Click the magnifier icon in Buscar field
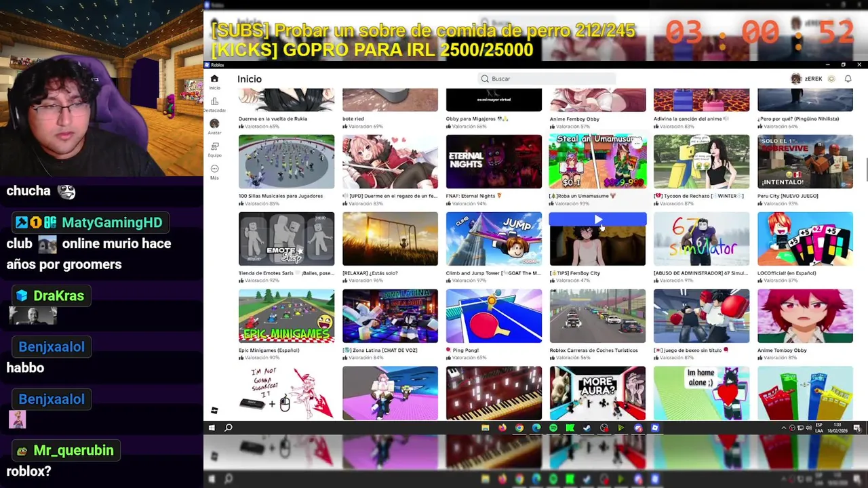 (485, 79)
